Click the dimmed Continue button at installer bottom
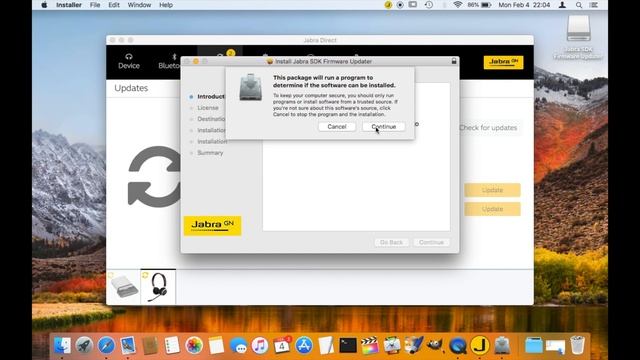This screenshot has width=640, height=360. [x=431, y=242]
